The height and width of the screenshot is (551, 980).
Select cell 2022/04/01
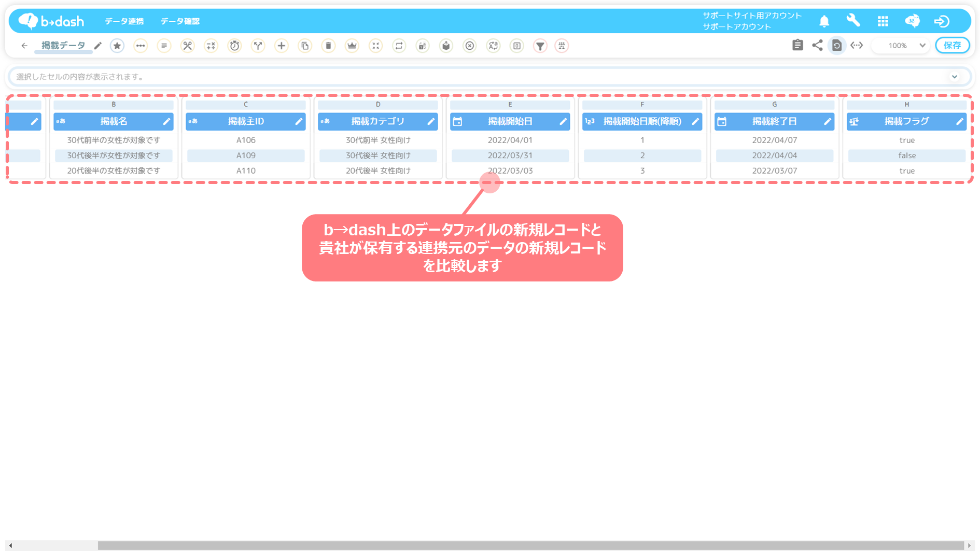point(510,140)
